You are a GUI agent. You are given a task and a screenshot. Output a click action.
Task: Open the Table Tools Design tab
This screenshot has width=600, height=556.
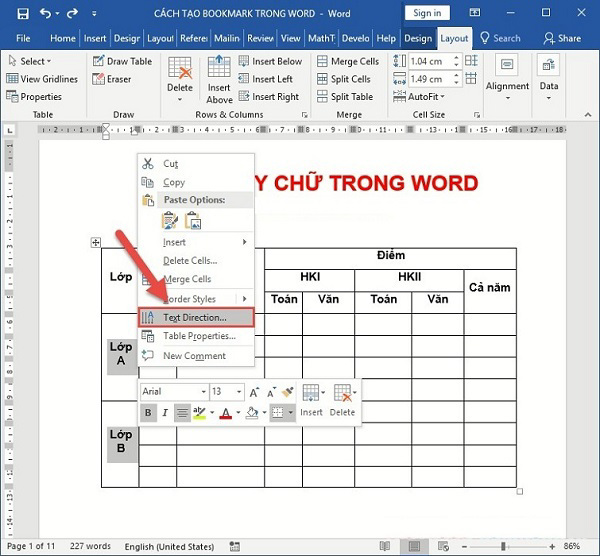click(x=418, y=38)
